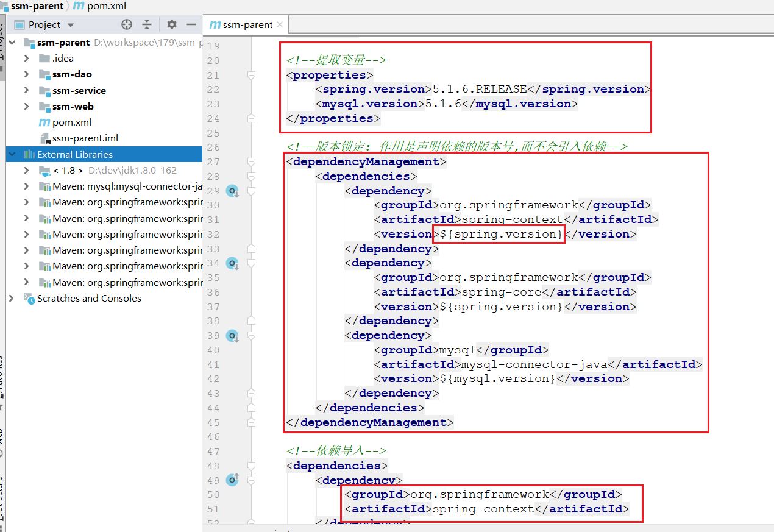The width and height of the screenshot is (774, 532).
Task: Hide the Project panel with minimize dash
Action: coord(191,24)
